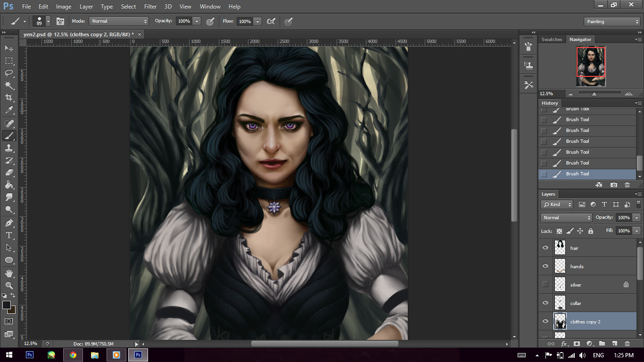644x362 pixels.
Task: Toggle Quick Mask mode
Action: point(9,321)
